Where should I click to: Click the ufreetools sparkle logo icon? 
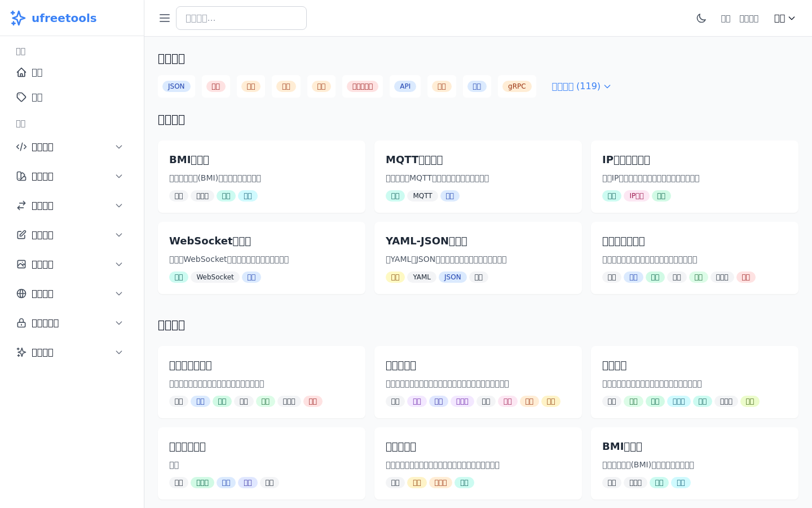click(x=18, y=18)
